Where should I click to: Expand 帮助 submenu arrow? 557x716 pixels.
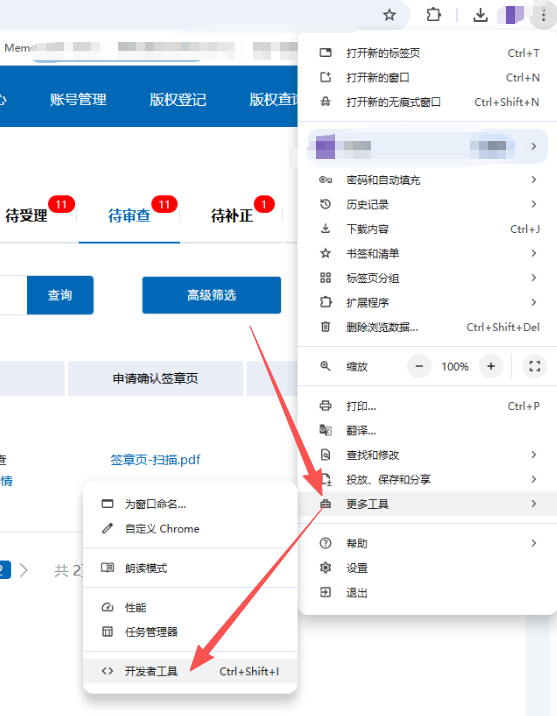[534, 543]
